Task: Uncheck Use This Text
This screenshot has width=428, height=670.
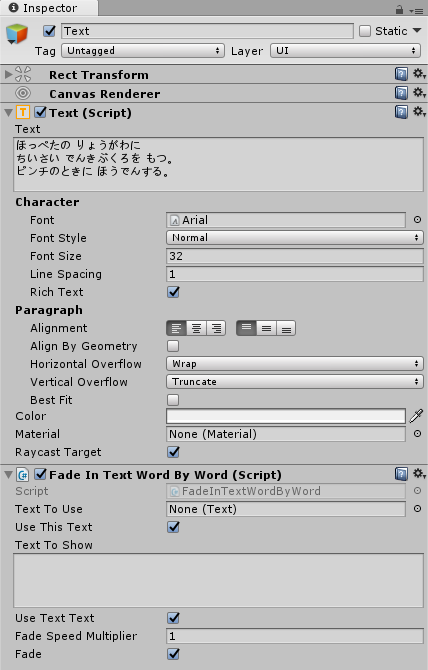Action: (x=173, y=527)
